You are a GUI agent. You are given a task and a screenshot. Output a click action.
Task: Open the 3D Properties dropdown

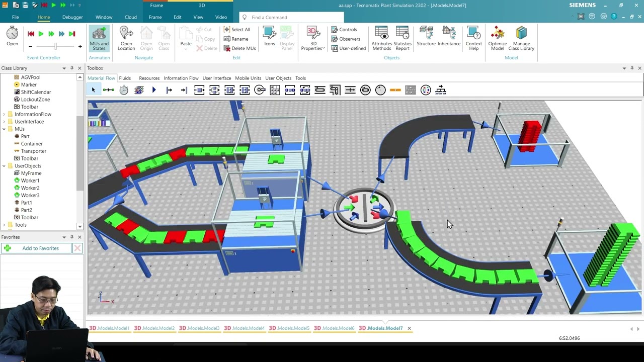click(324, 48)
